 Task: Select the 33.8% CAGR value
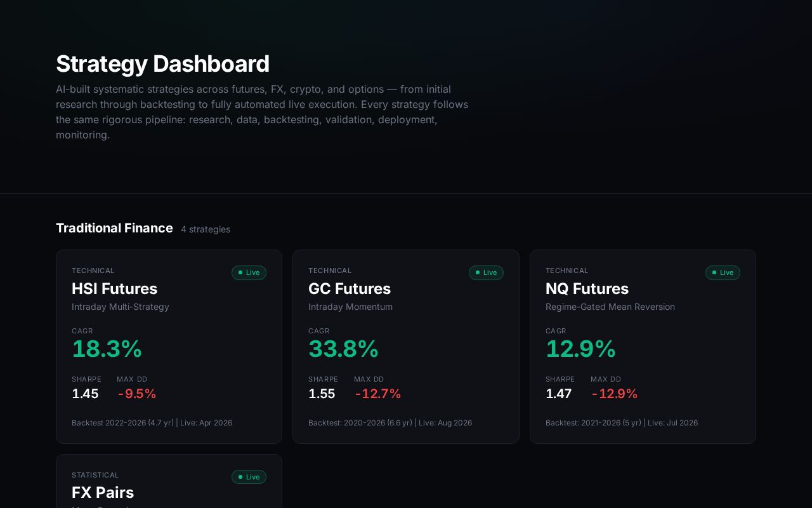(x=343, y=349)
